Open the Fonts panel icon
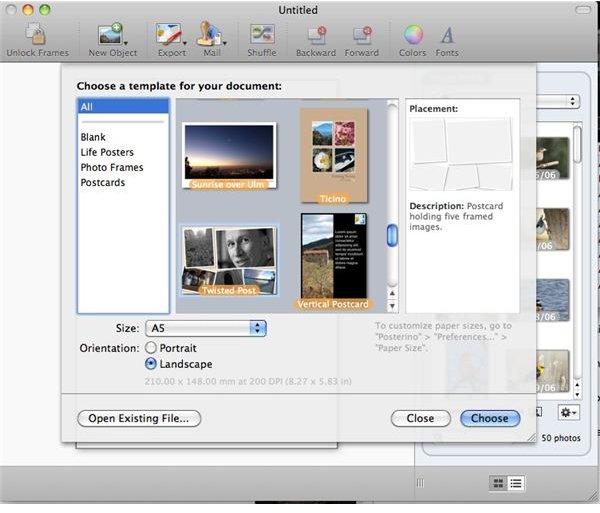This screenshot has width=600, height=513. pyautogui.click(x=448, y=36)
